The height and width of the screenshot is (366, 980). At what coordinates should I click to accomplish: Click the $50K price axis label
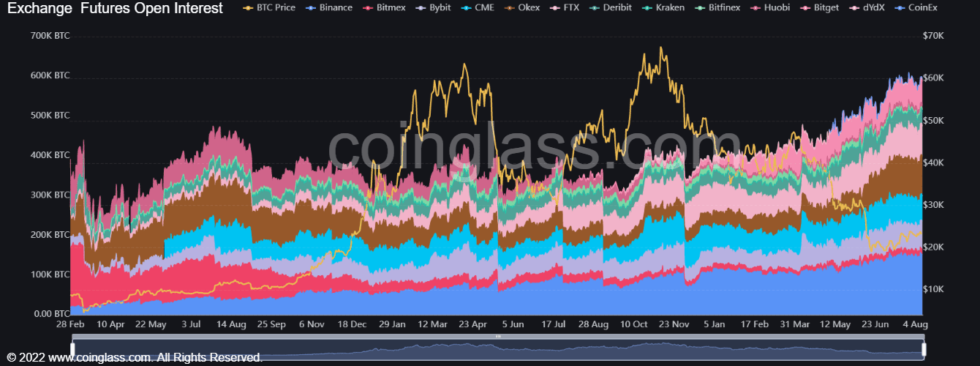click(x=934, y=120)
